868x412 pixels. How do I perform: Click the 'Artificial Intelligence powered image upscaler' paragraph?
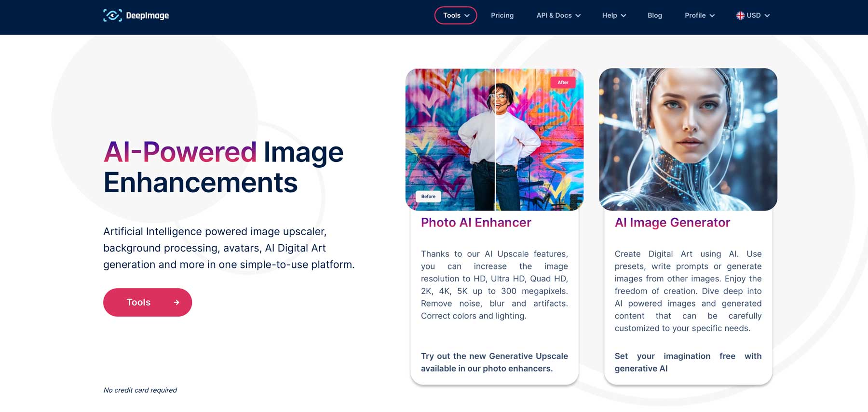pos(229,248)
